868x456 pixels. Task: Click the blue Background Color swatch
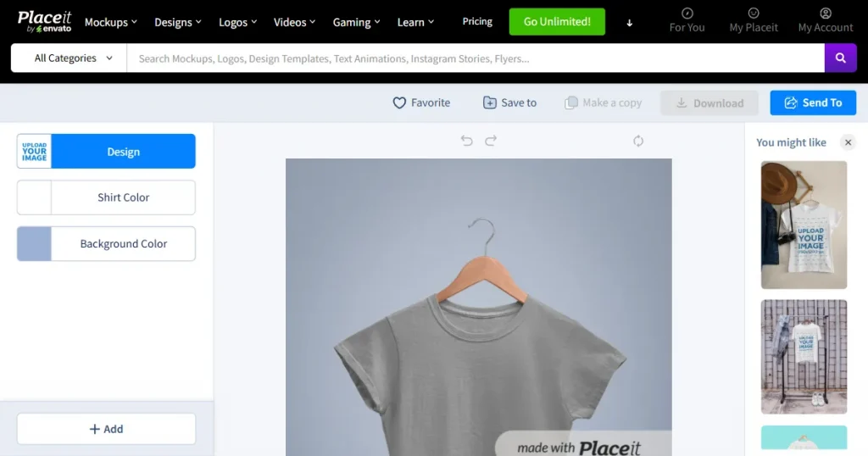pyautogui.click(x=34, y=243)
